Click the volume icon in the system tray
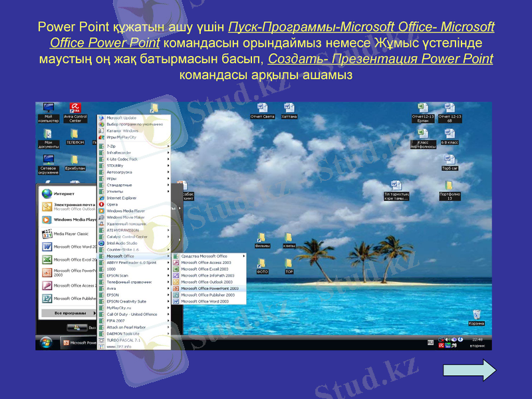This screenshot has width=532, height=399. (448, 339)
